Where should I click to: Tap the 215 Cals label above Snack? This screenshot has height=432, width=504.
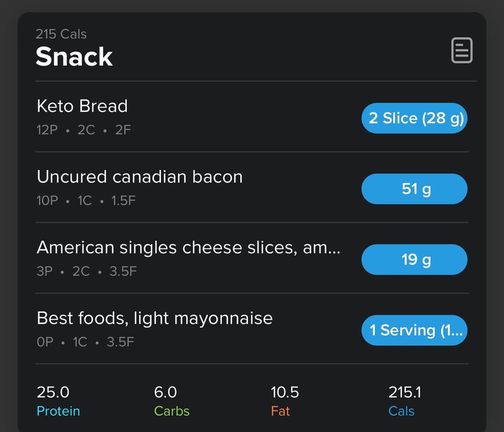coord(61,34)
